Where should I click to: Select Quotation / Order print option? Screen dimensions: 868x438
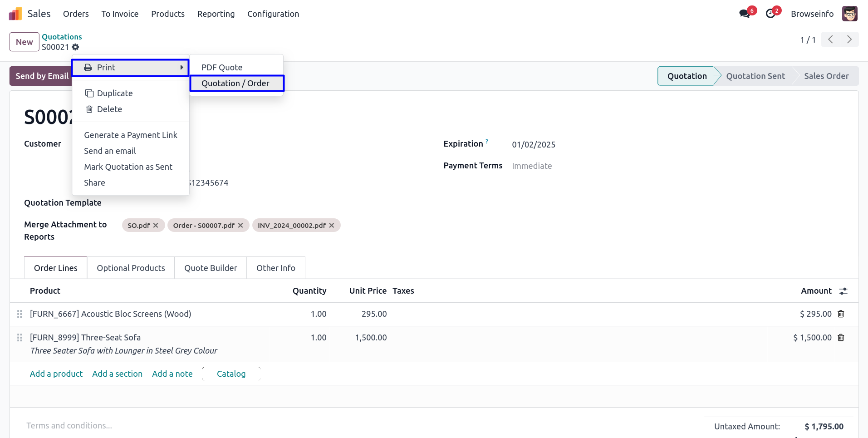coord(236,84)
